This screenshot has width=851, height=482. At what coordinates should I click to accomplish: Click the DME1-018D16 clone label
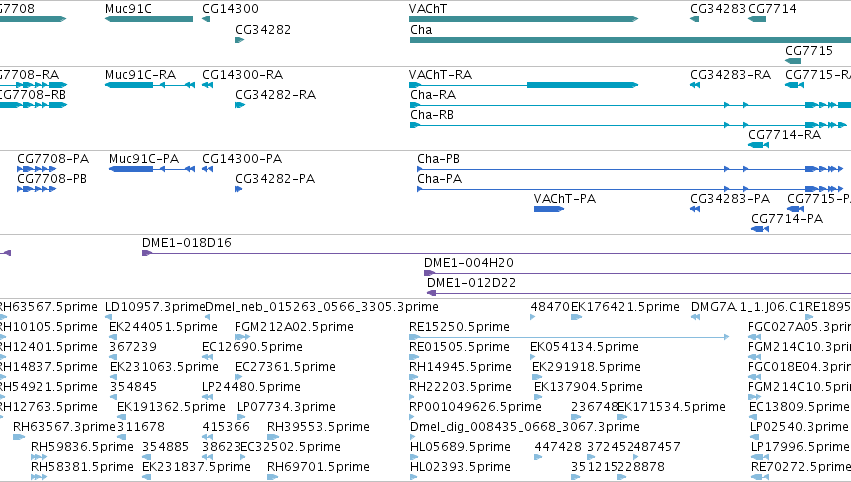click(187, 243)
